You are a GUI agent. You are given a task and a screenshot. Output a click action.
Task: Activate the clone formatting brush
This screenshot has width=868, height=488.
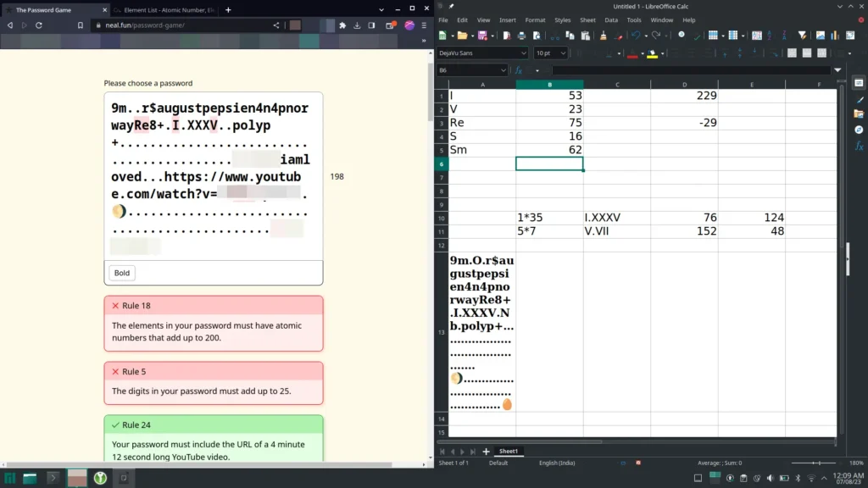pos(603,36)
